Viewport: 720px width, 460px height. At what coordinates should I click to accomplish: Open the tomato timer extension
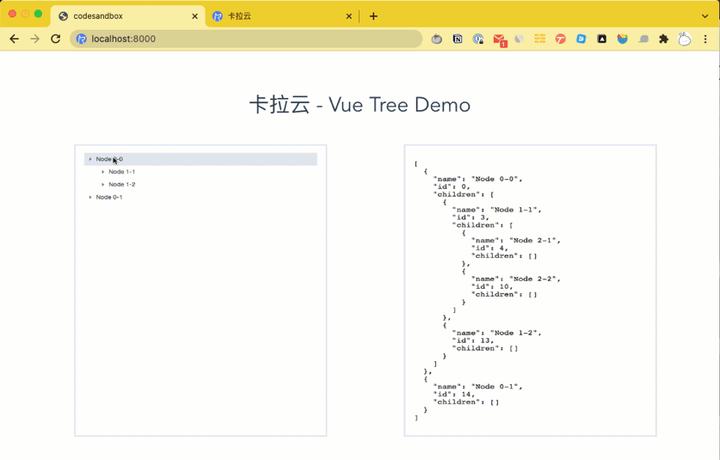point(437,39)
